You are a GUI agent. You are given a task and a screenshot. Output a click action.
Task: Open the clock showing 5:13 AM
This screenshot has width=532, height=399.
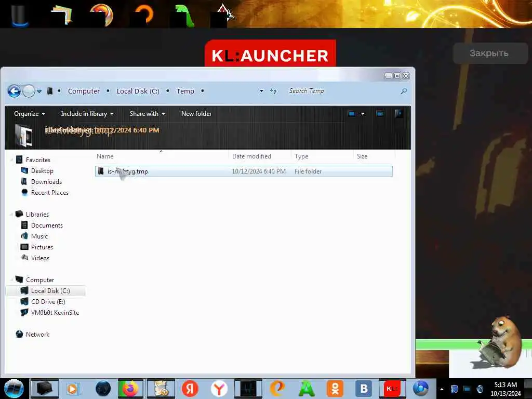pyautogui.click(x=506, y=389)
